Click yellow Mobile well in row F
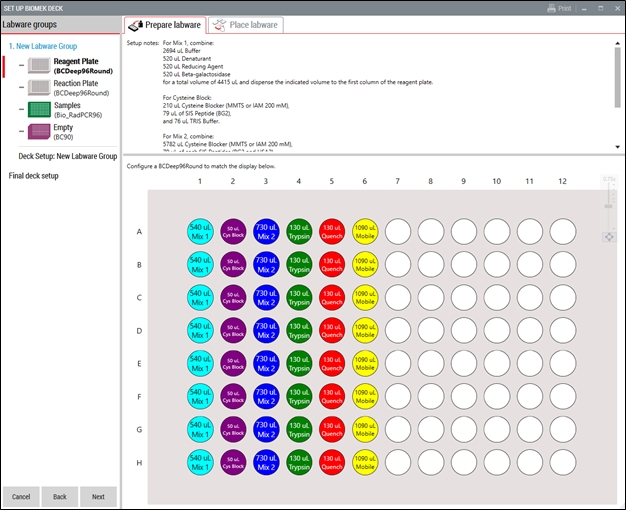The height and width of the screenshot is (510, 626). pyautogui.click(x=366, y=397)
